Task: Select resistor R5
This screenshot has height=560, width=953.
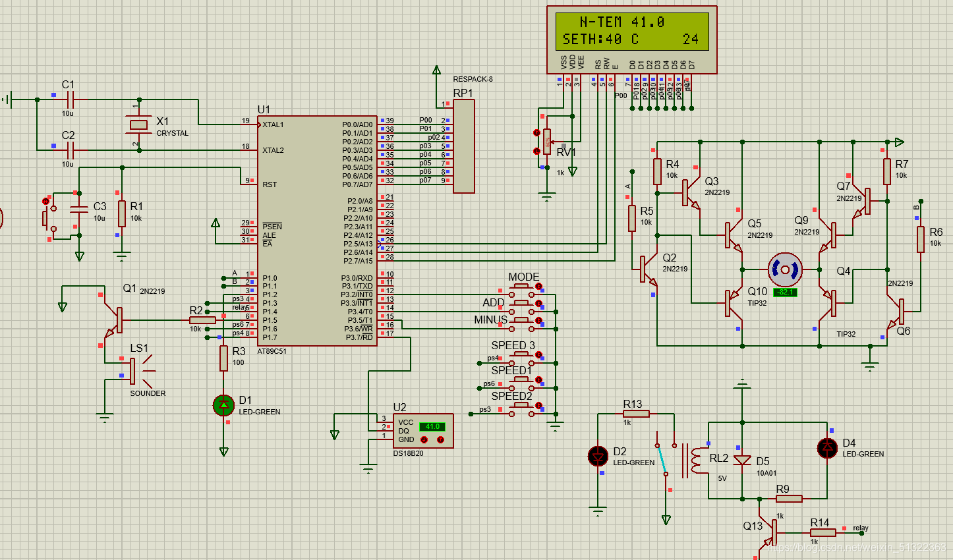Action: point(632,218)
